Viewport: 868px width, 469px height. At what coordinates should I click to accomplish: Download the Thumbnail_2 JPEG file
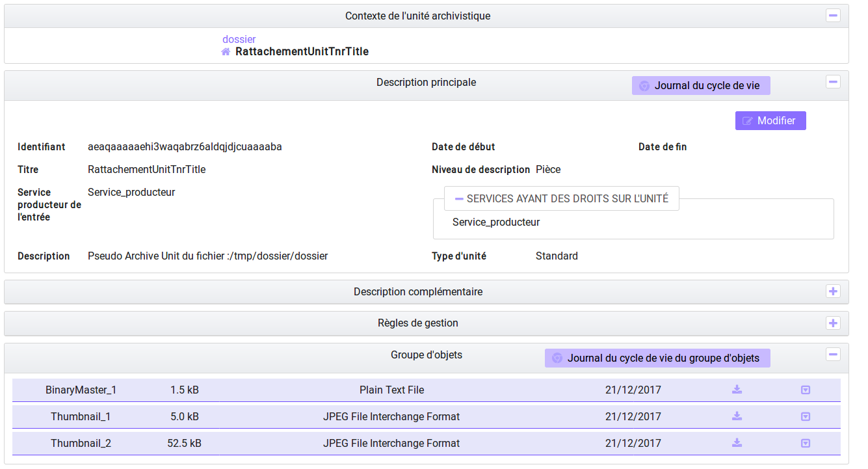coord(737,443)
